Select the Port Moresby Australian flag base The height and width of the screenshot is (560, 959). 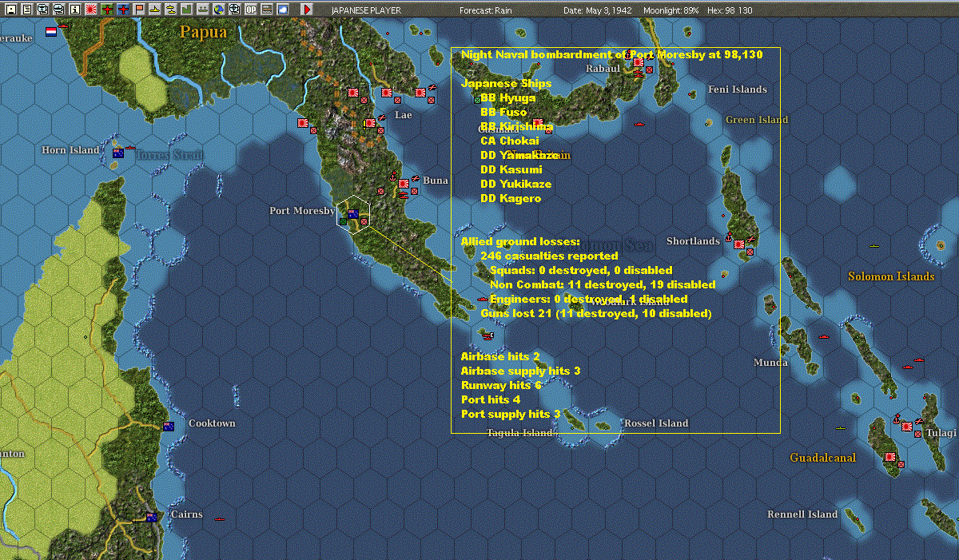[x=352, y=213]
